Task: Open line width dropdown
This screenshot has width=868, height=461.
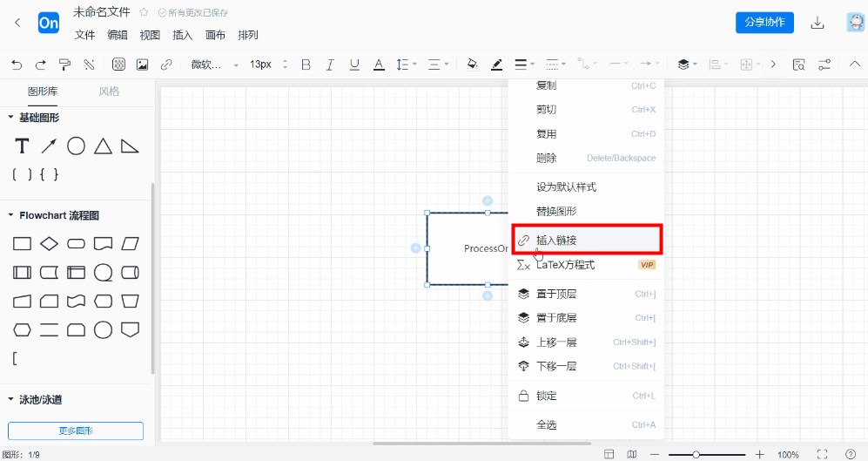Action: (524, 64)
